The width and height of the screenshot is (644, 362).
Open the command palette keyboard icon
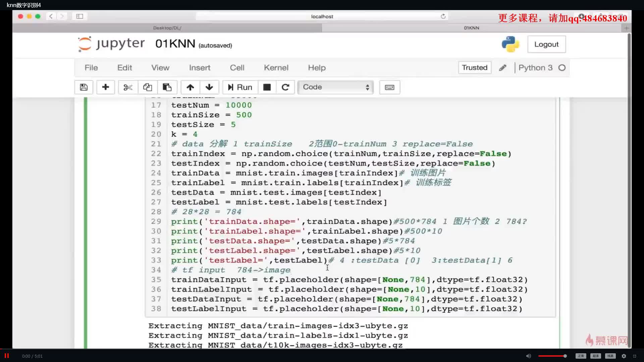pos(389,87)
